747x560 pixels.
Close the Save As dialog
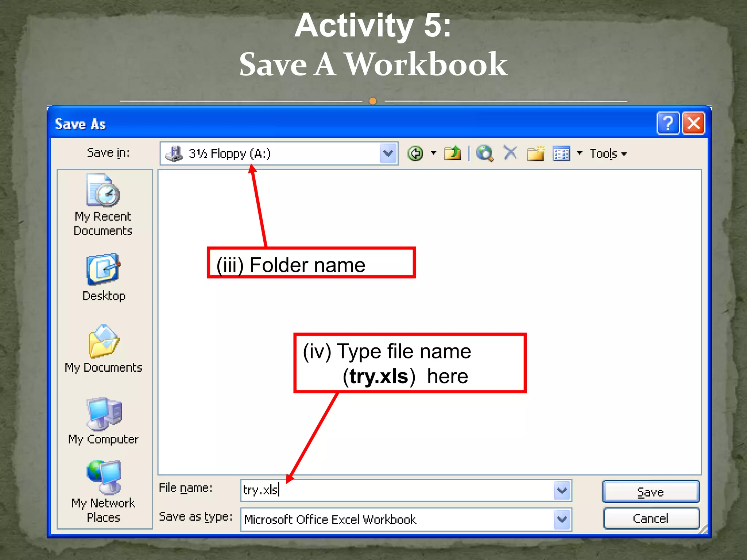(694, 123)
